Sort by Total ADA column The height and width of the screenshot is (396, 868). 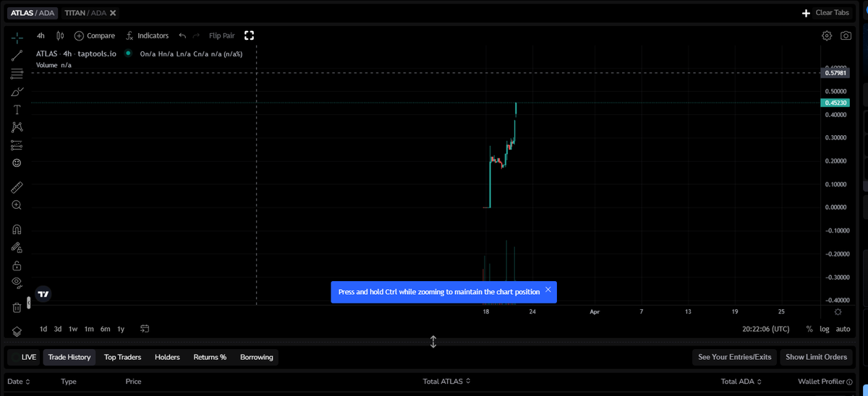tap(742, 381)
